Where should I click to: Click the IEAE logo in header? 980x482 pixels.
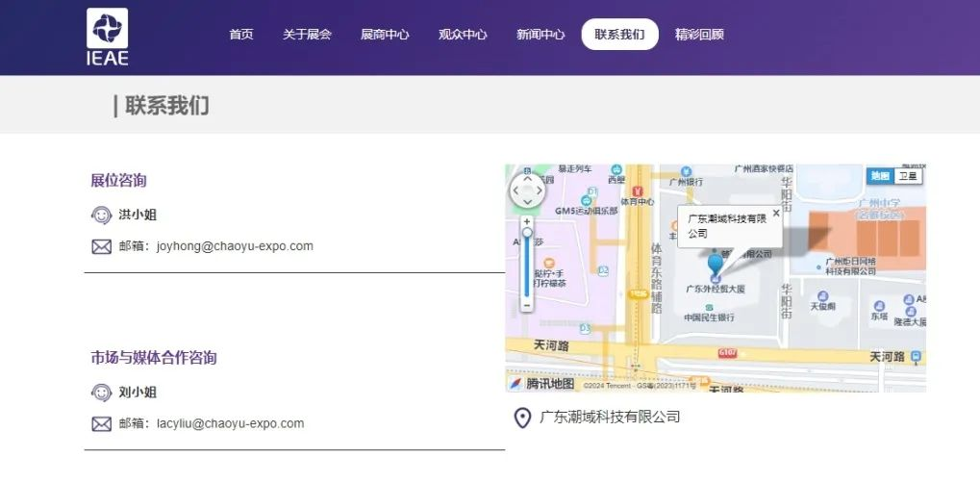point(107,38)
